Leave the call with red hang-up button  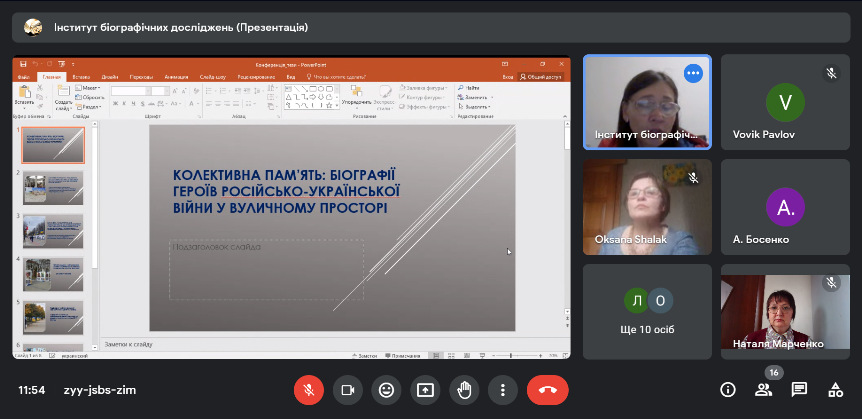(x=547, y=390)
